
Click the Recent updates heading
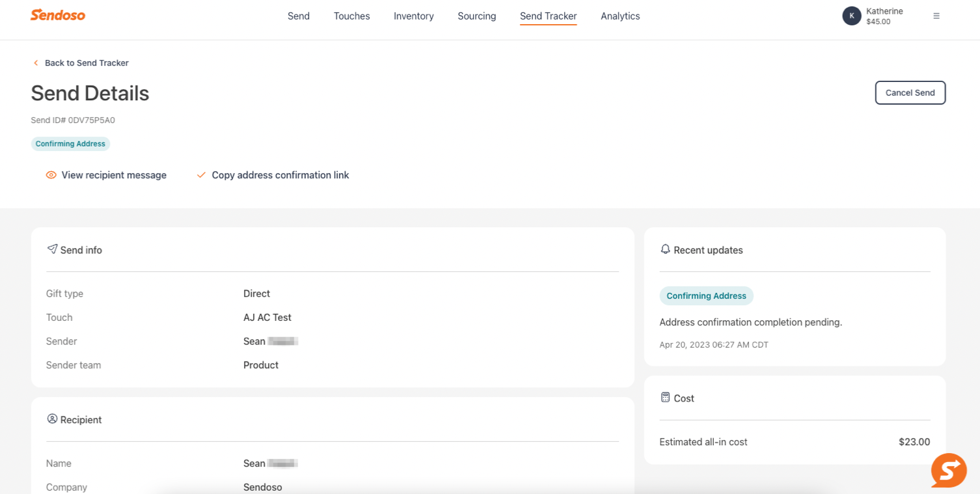pyautogui.click(x=708, y=250)
